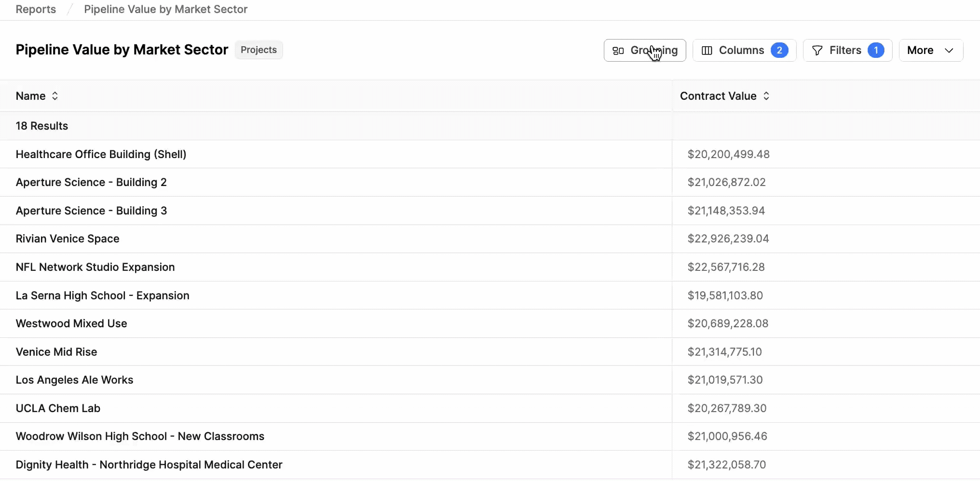Select Westwood Mixed Use project
980x481 pixels.
click(71, 323)
